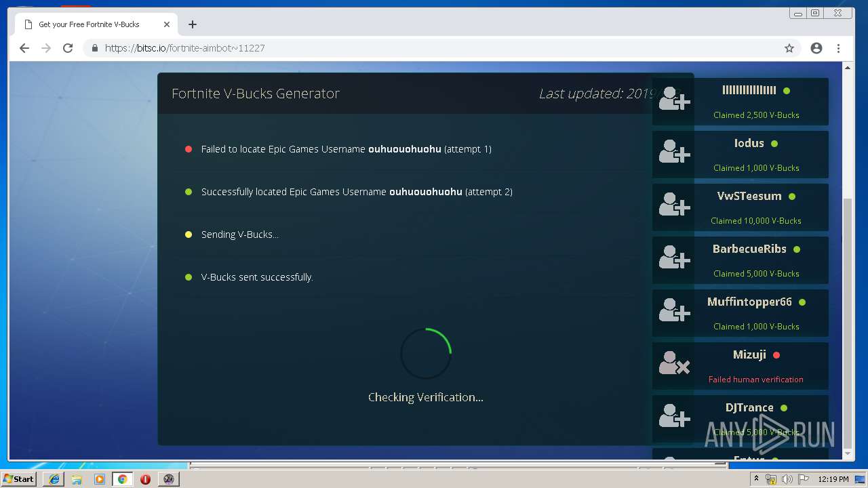868x488 pixels.
Task: Show hidden system tray icons
Action: tap(756, 479)
